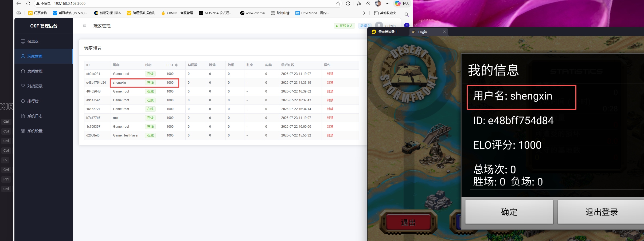Open the DriveMond bookmark
This screenshot has height=241, width=644.
pos(312,13)
